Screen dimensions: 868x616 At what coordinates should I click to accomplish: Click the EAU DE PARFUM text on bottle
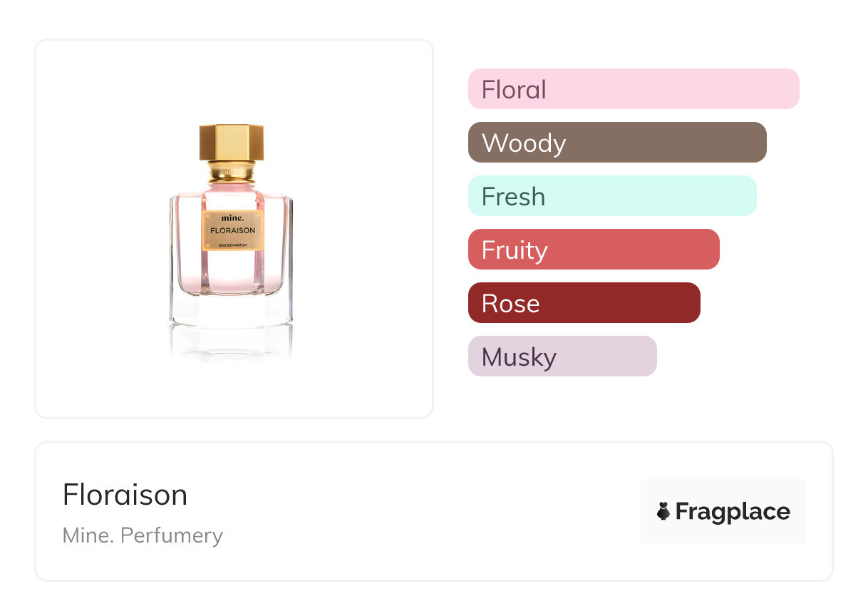tap(232, 246)
